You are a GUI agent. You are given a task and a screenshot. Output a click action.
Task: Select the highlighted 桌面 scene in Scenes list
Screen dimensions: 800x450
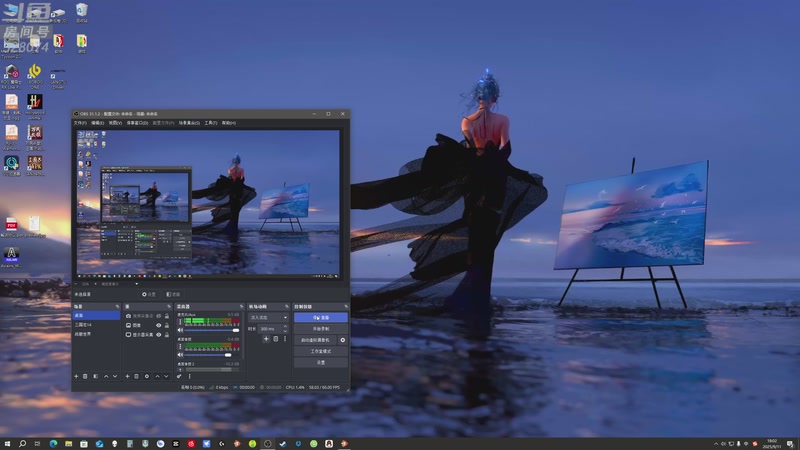click(96, 315)
